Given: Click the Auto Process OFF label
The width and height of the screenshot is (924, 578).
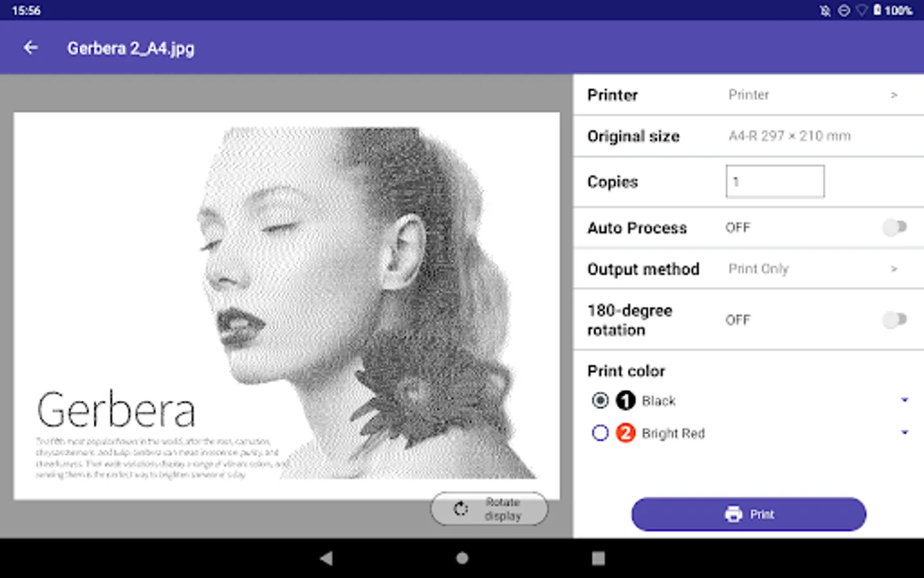Looking at the screenshot, I should pos(738,227).
